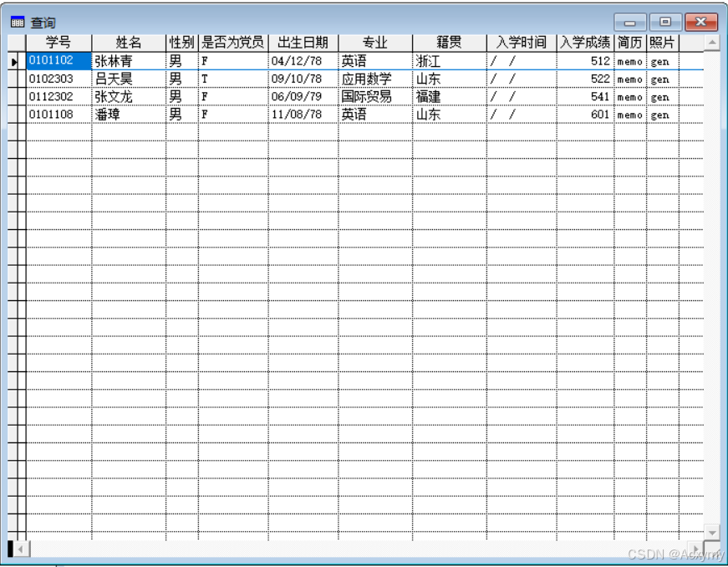Open the gen photo field for 吕天昊
The height and width of the screenshot is (567, 728).
click(x=663, y=79)
